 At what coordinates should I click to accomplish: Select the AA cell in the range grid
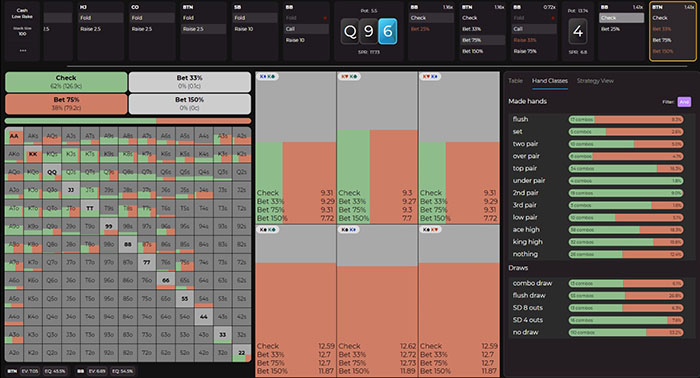14,136
